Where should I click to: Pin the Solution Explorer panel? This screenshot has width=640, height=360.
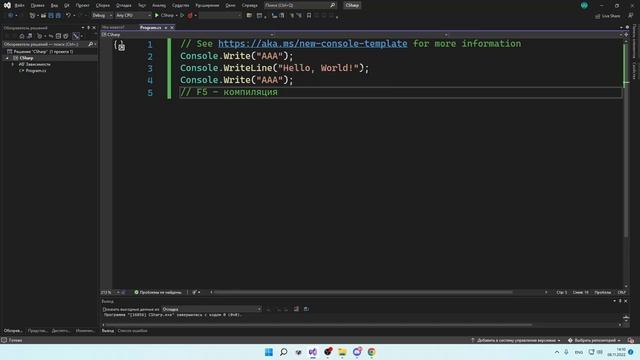click(x=89, y=28)
